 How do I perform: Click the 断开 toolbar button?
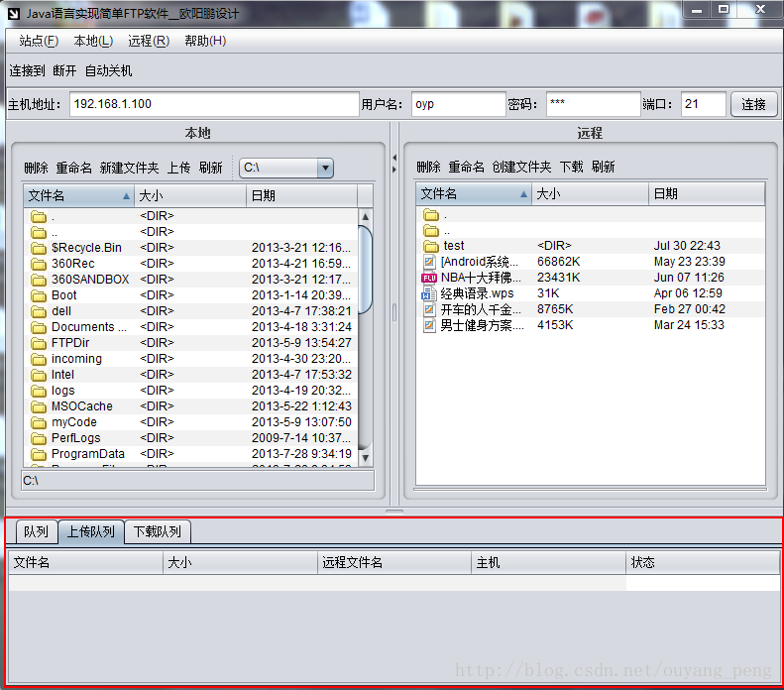coord(64,70)
